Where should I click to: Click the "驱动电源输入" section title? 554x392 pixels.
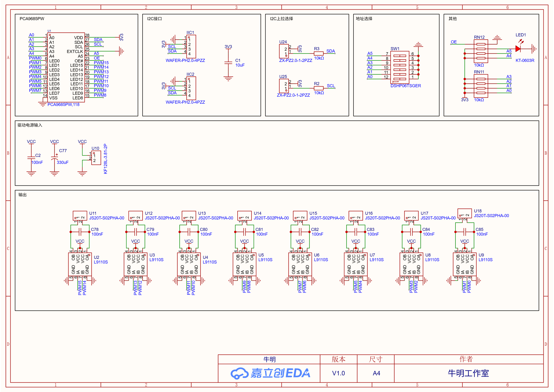click(x=30, y=125)
